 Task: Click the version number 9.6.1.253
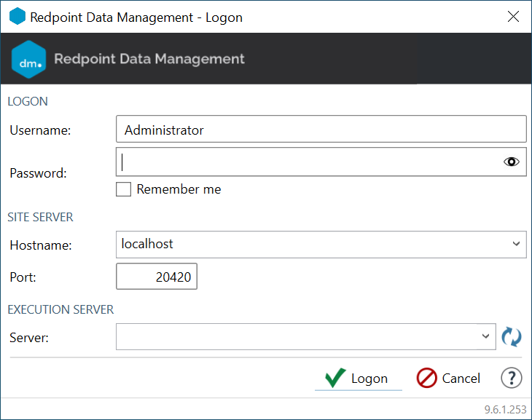pyautogui.click(x=505, y=410)
